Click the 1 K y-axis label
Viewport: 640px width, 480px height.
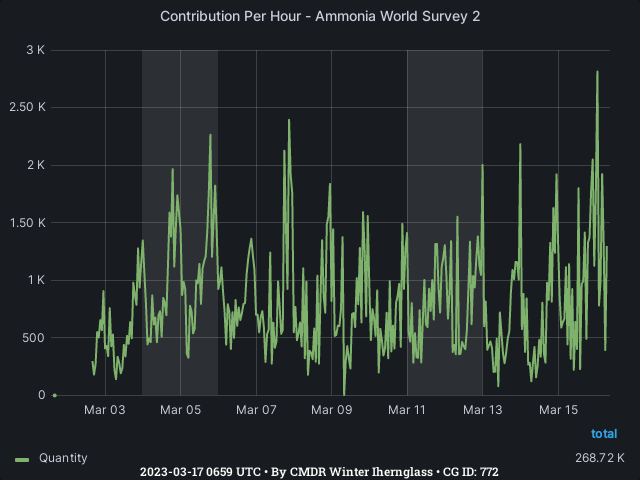point(36,280)
